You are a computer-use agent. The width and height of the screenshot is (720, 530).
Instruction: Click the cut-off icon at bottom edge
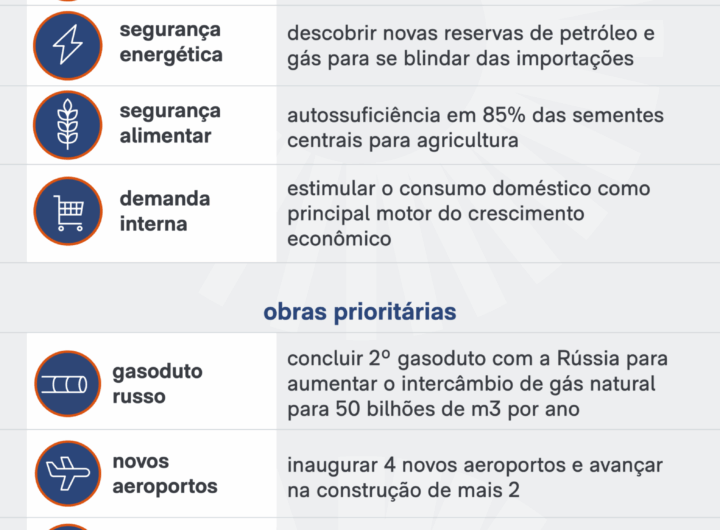point(68,526)
